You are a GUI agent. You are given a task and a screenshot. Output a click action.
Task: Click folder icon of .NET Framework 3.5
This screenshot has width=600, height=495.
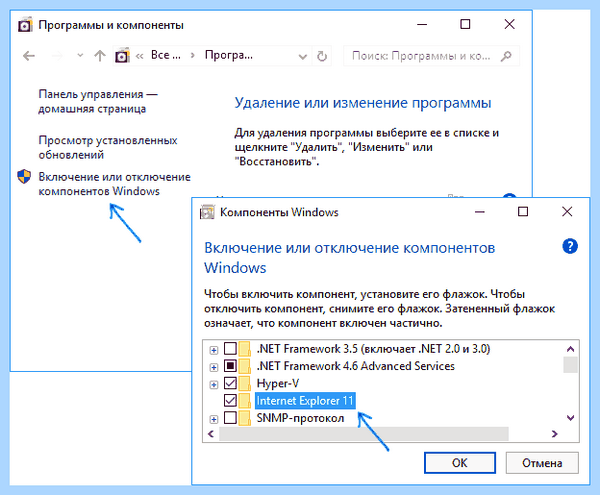pos(245,348)
